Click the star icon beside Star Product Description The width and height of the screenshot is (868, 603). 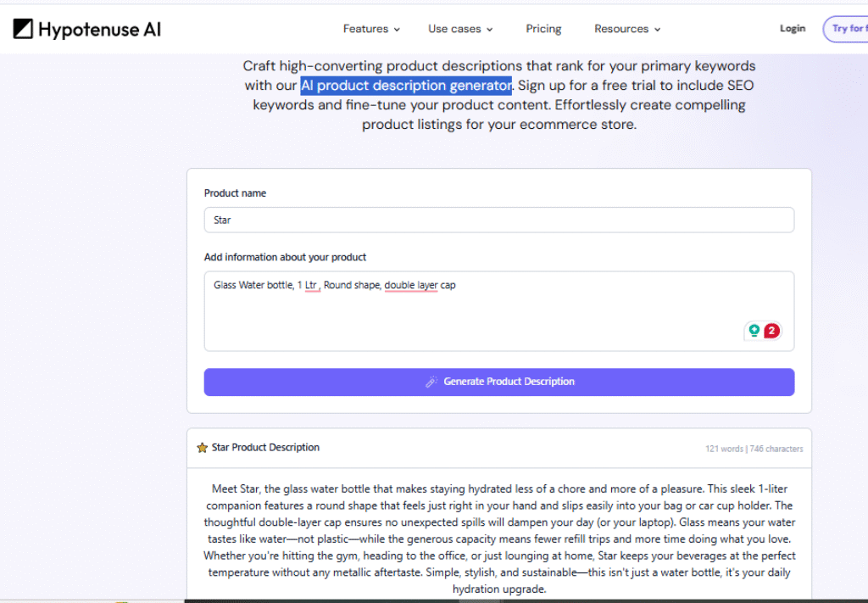(x=202, y=448)
